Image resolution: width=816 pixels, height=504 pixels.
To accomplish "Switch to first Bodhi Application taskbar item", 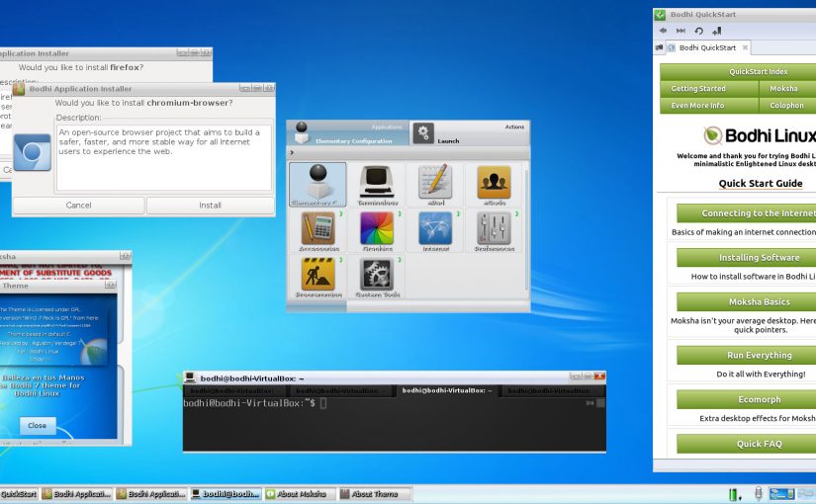I will pyautogui.click(x=77, y=493).
